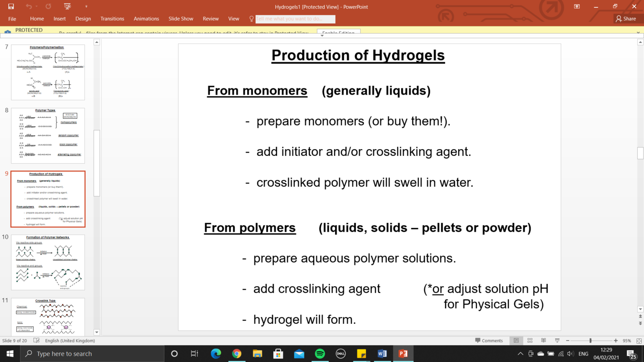Screen dimensions: 644x362
Task: Click the Windows taskbar search box
Action: point(92,354)
